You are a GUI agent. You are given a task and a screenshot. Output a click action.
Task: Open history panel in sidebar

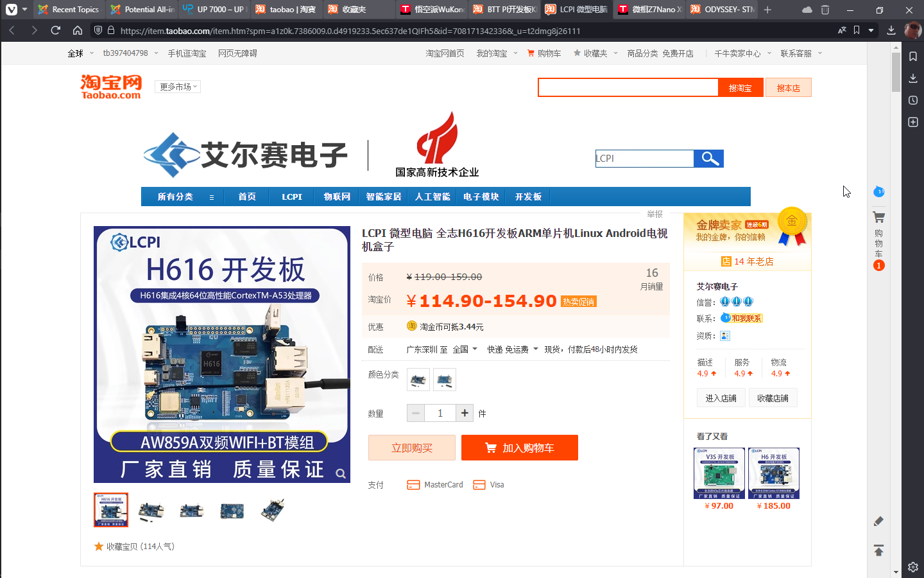pyautogui.click(x=913, y=100)
